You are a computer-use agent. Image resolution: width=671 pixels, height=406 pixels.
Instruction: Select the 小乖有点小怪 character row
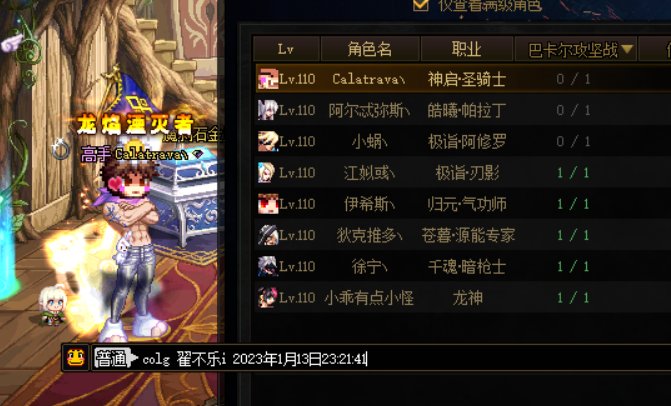click(463, 297)
